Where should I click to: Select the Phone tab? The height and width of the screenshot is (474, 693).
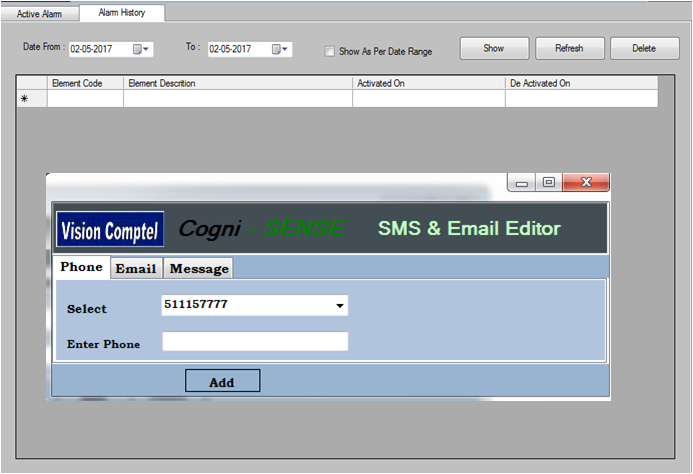coord(81,268)
